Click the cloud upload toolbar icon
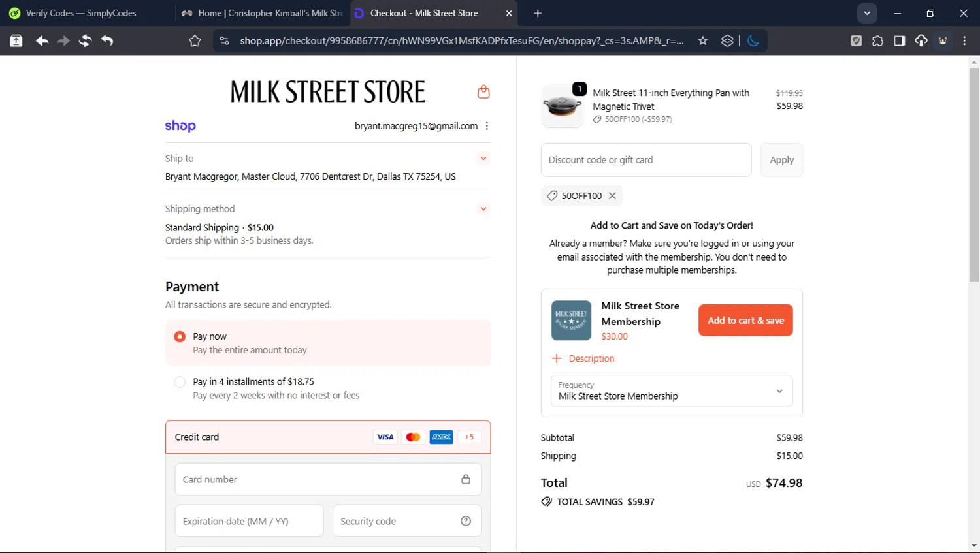The image size is (980, 553). click(921, 41)
